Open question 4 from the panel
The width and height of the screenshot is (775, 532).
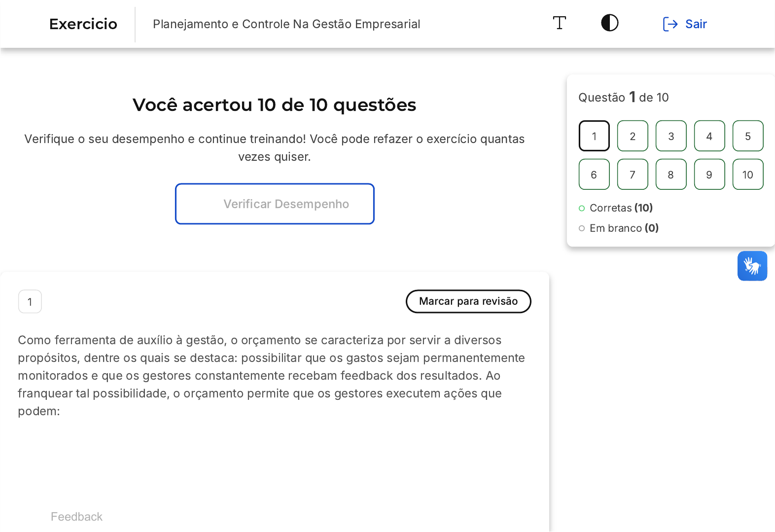click(709, 136)
